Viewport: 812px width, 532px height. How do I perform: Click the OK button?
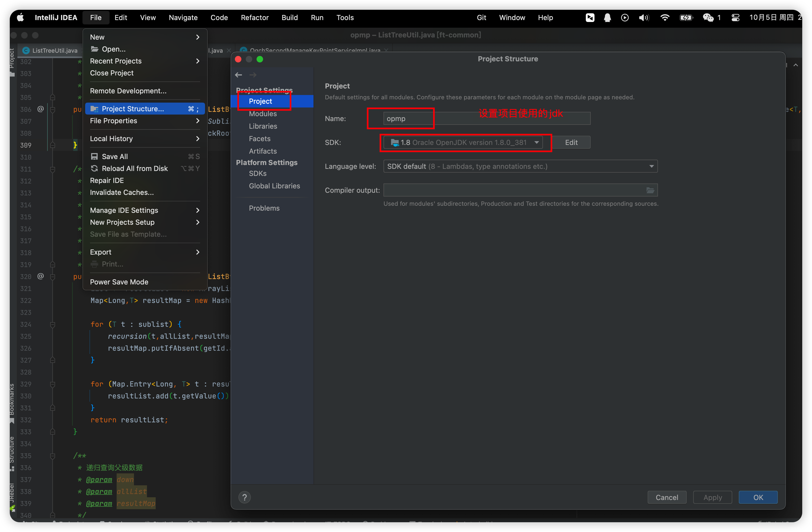[x=758, y=497]
